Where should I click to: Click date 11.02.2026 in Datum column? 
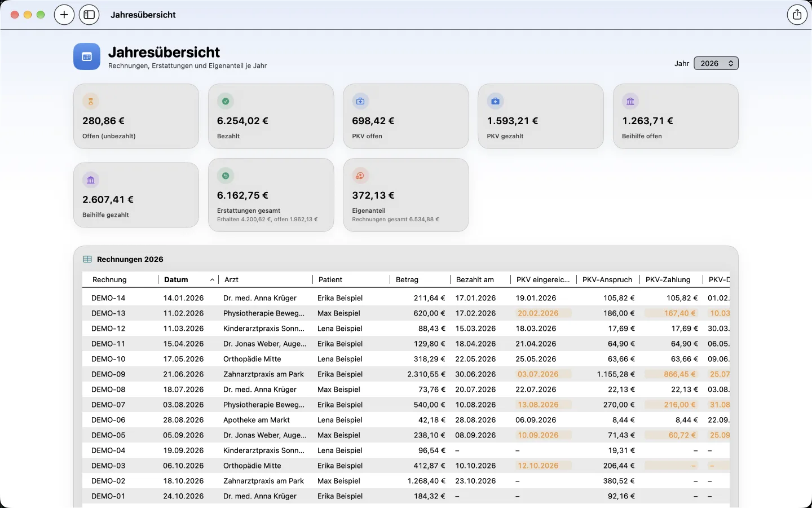coord(183,313)
